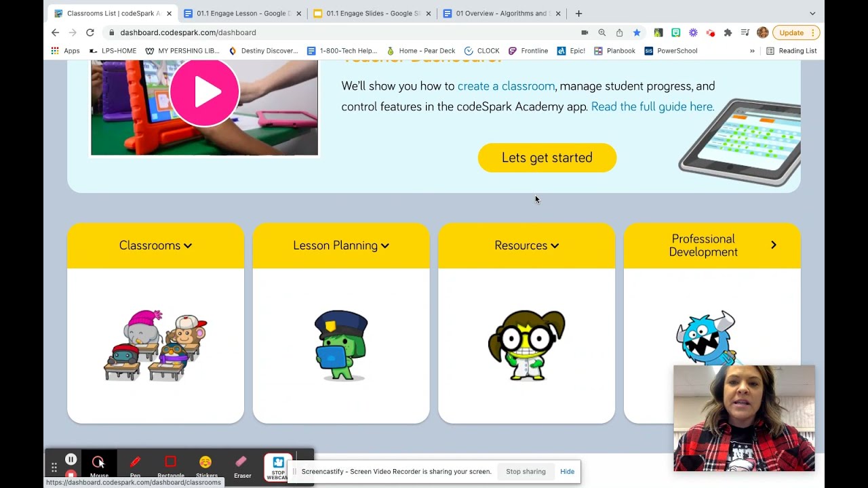Click Stop sharing in the screen share bar
This screenshot has height=488, width=868.
(x=526, y=472)
